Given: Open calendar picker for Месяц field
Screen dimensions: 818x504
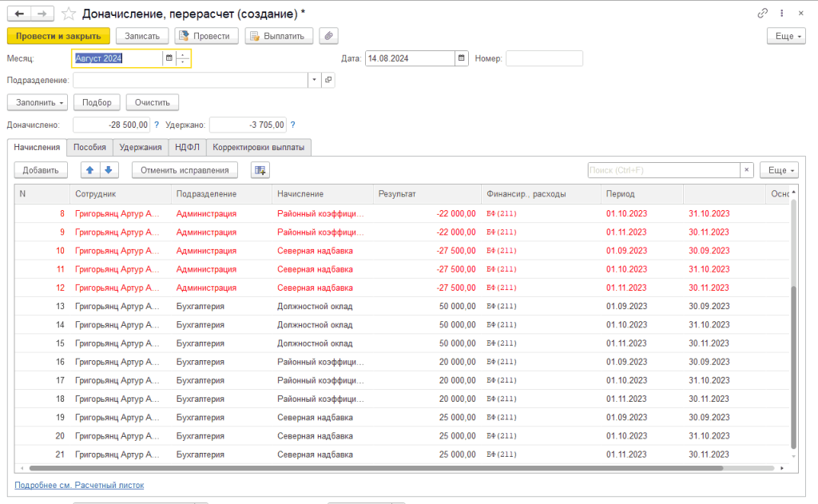Looking at the screenshot, I should click(x=169, y=58).
